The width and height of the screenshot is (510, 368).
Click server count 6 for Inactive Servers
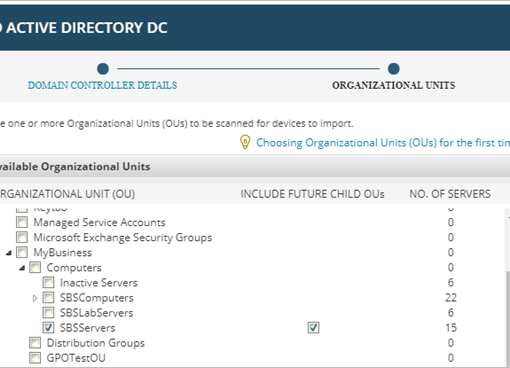451,282
